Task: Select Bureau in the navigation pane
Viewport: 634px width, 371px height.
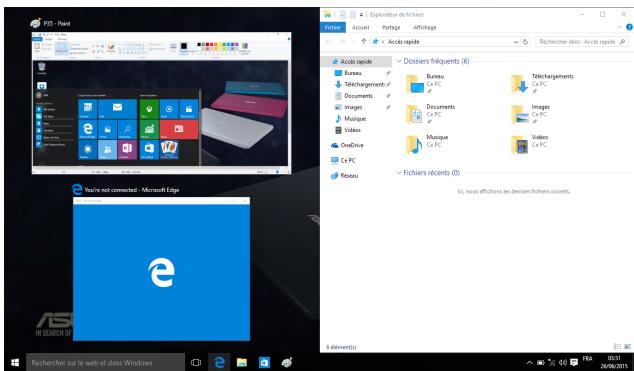Action: click(x=353, y=73)
